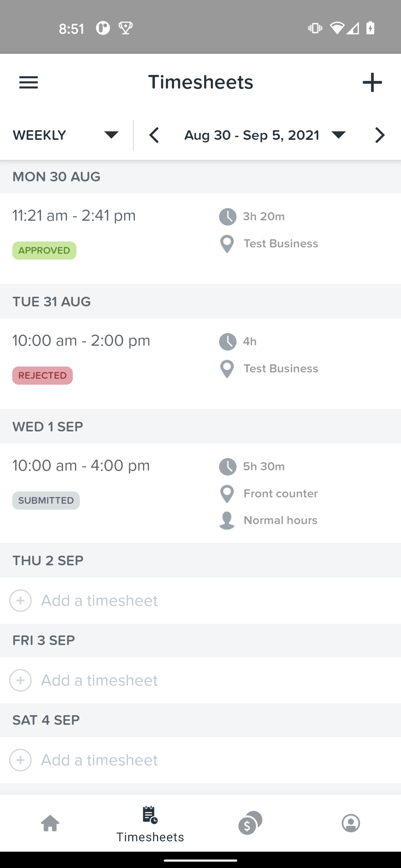Image resolution: width=401 pixels, height=868 pixels.
Task: Click Add a timesheet for Saturday
Action: pos(100,760)
